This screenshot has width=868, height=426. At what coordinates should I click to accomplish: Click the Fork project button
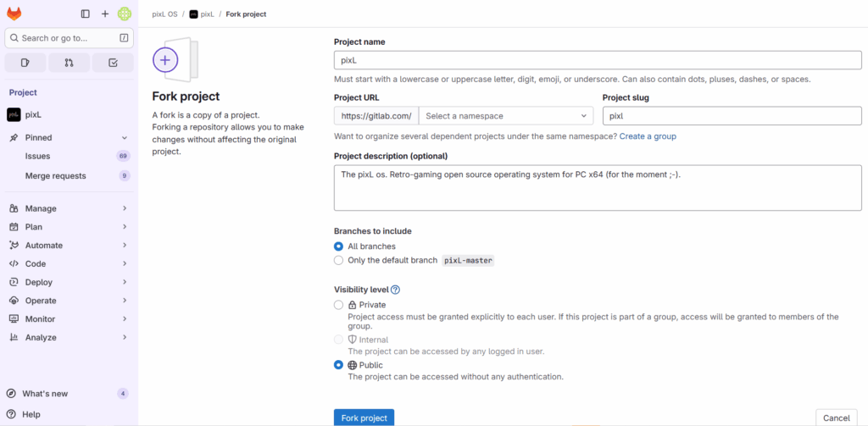[364, 418]
